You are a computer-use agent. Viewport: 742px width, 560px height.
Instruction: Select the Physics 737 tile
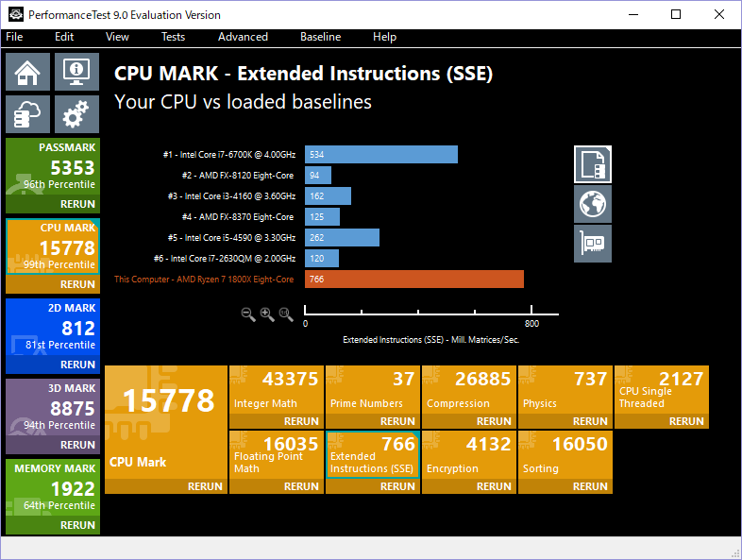click(x=565, y=390)
